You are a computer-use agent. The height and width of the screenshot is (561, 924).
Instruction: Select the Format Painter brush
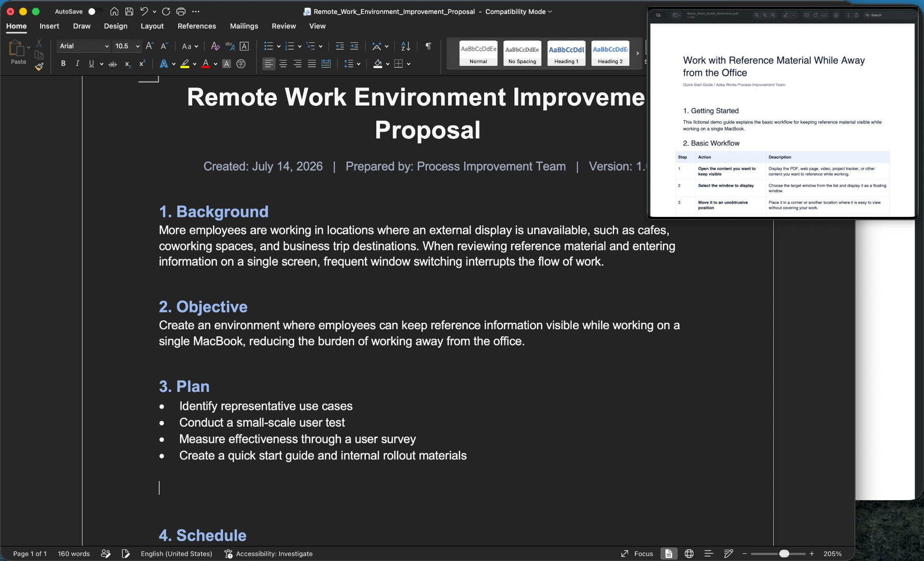(39, 67)
